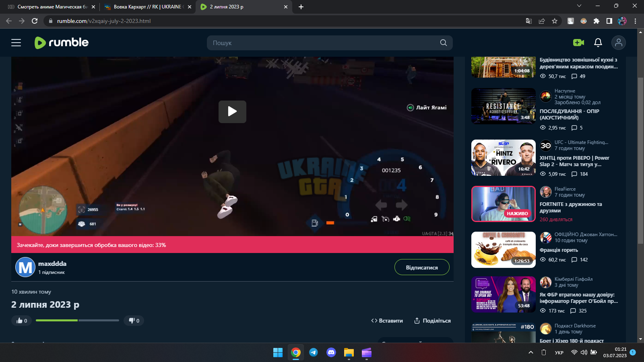Viewport: 644px width, 362px height.
Task: Click the share page icon in address bar
Action: [542, 21]
